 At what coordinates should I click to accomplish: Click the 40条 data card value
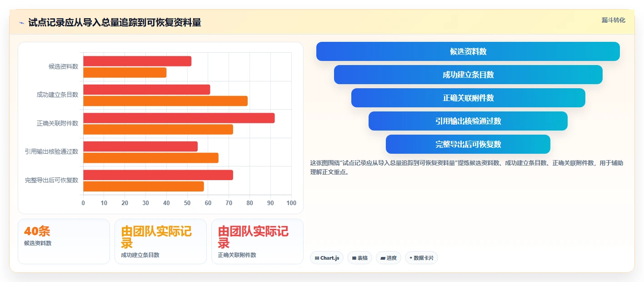pos(37,231)
